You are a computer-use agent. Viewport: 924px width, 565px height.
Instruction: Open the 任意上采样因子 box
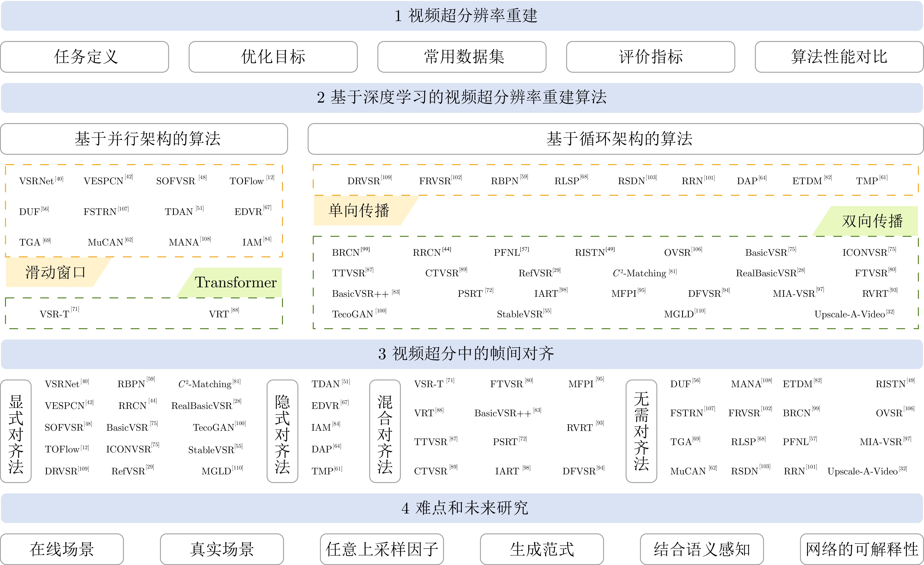382,549
